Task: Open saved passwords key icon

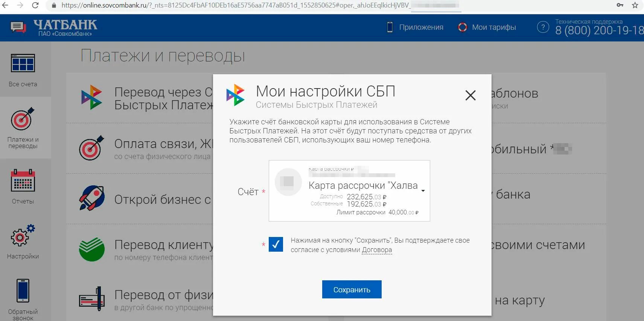Action: 620,5
